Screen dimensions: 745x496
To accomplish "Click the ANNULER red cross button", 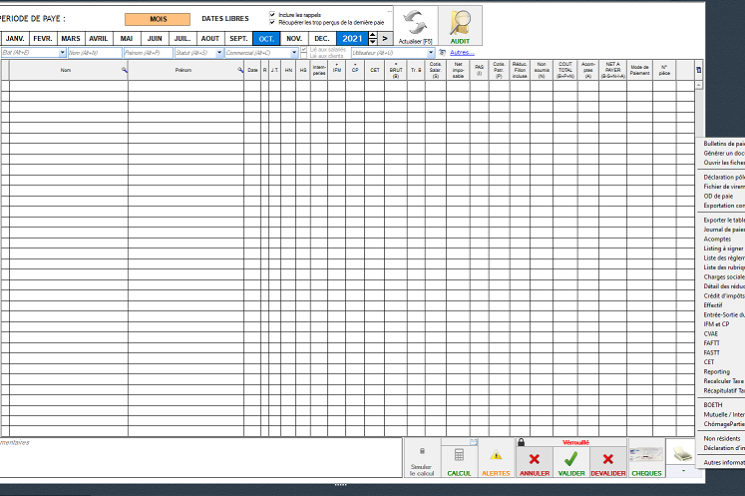I will pos(534,459).
